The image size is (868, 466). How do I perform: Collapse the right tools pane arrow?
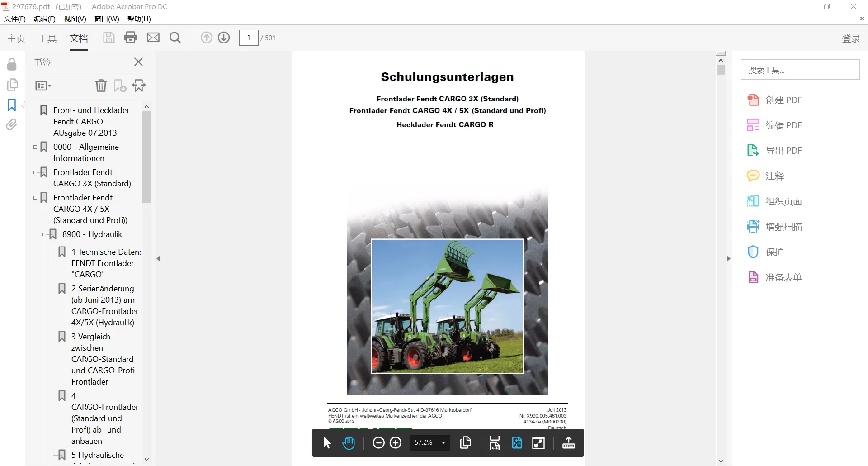point(728,259)
